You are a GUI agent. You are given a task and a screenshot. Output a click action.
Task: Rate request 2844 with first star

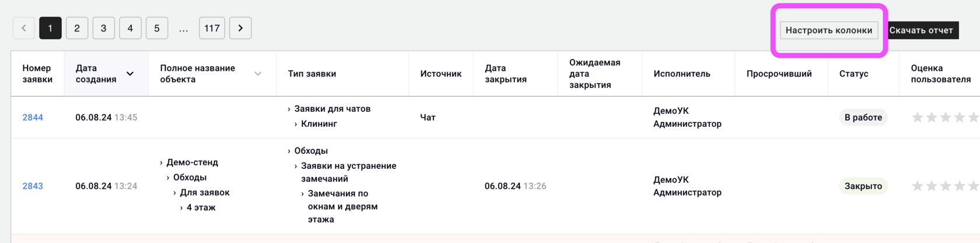click(x=918, y=117)
